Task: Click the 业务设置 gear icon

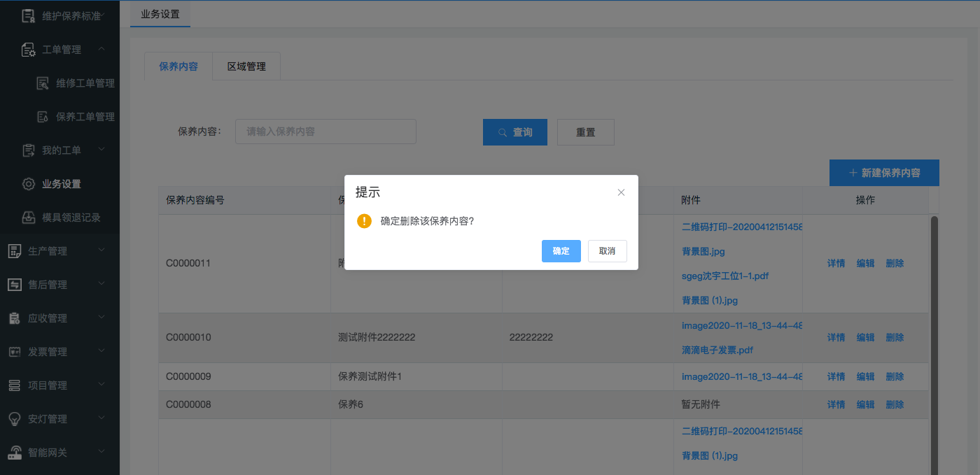Action: (29, 184)
